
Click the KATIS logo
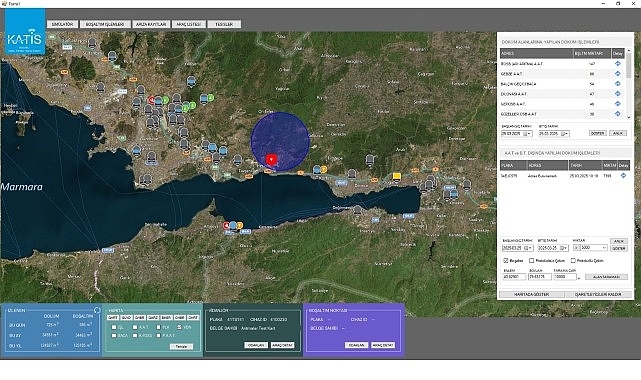pos(25,32)
